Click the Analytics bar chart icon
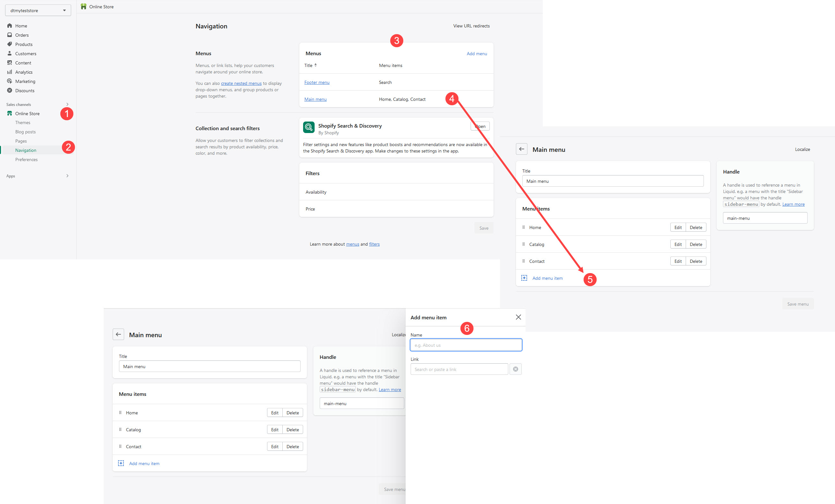835x504 pixels. pyautogui.click(x=10, y=72)
